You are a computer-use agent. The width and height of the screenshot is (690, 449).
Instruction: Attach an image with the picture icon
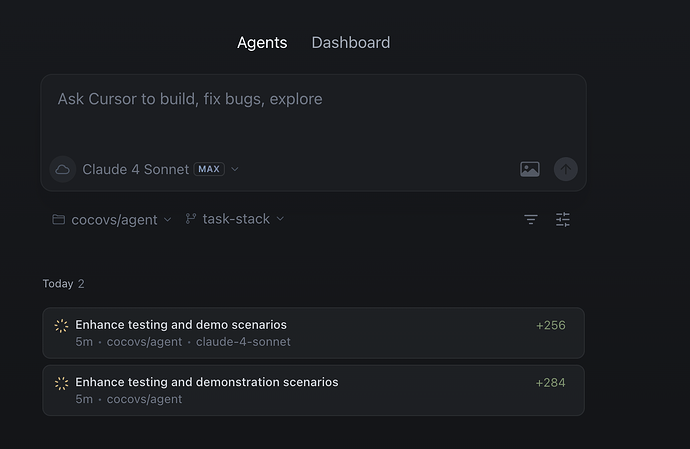[x=530, y=169]
